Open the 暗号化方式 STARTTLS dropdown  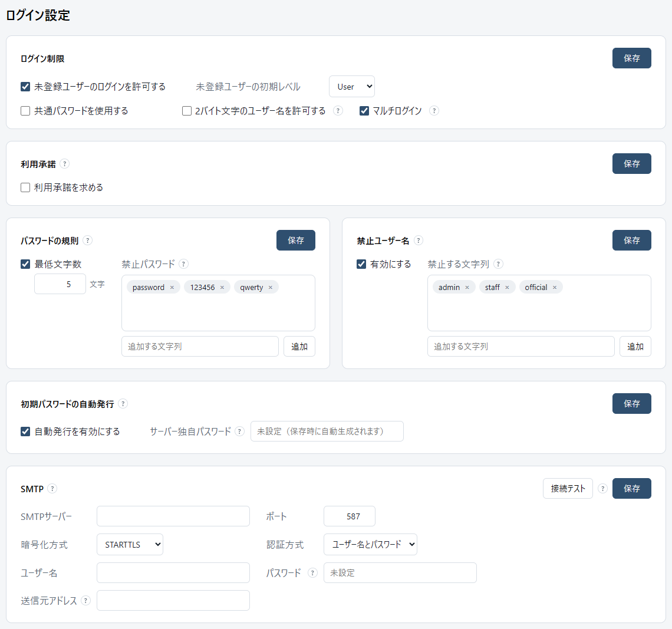click(130, 545)
